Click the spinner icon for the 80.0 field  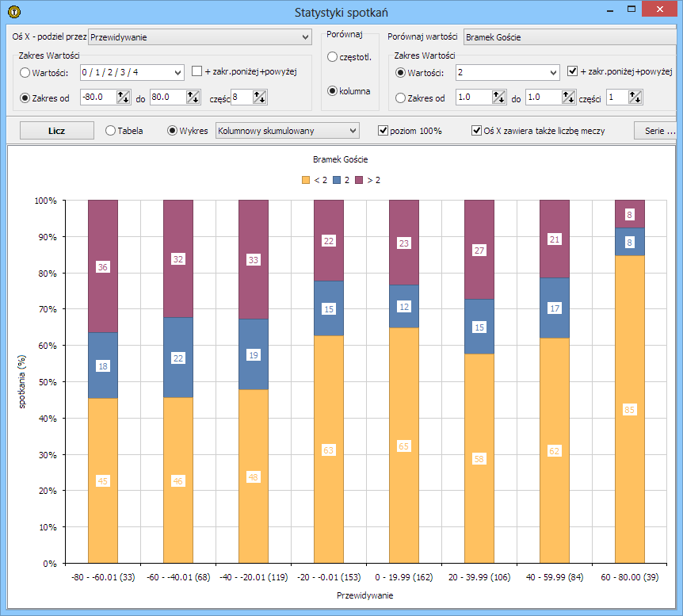[x=193, y=97]
